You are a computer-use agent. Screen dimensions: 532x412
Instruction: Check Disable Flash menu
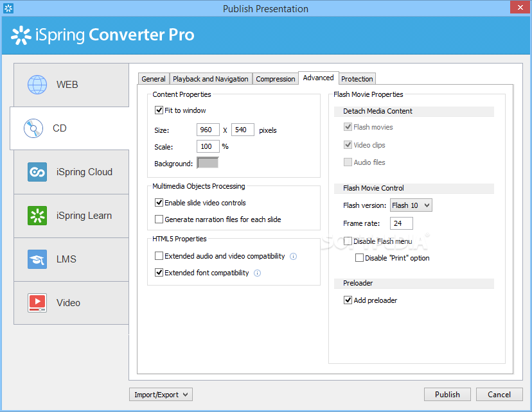(x=348, y=241)
